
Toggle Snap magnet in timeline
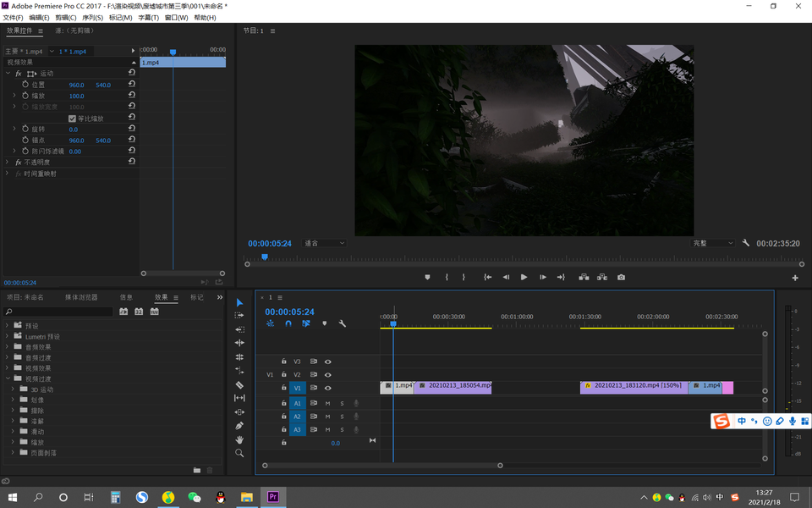288,323
